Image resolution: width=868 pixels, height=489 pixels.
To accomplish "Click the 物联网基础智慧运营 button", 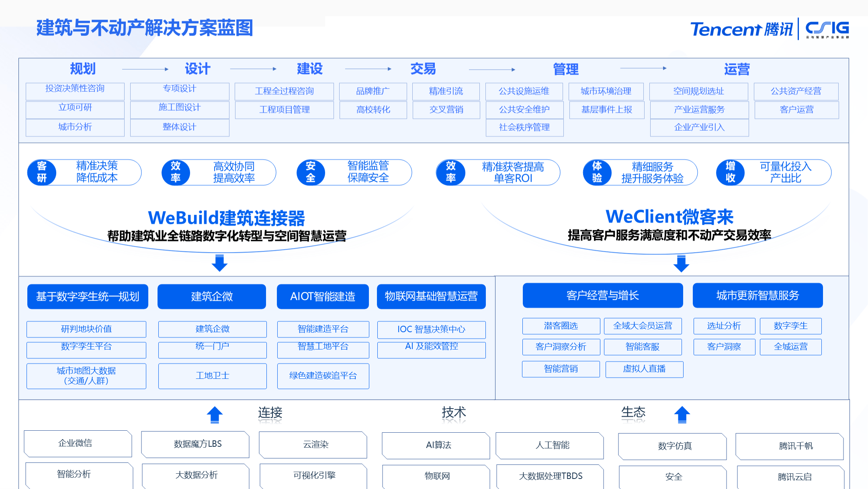I will [x=431, y=297].
